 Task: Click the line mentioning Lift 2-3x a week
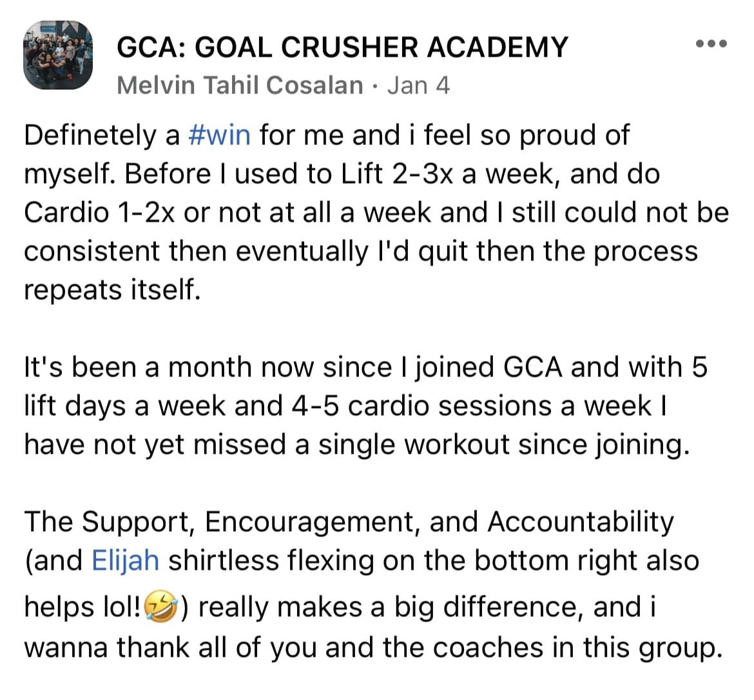[342, 174]
